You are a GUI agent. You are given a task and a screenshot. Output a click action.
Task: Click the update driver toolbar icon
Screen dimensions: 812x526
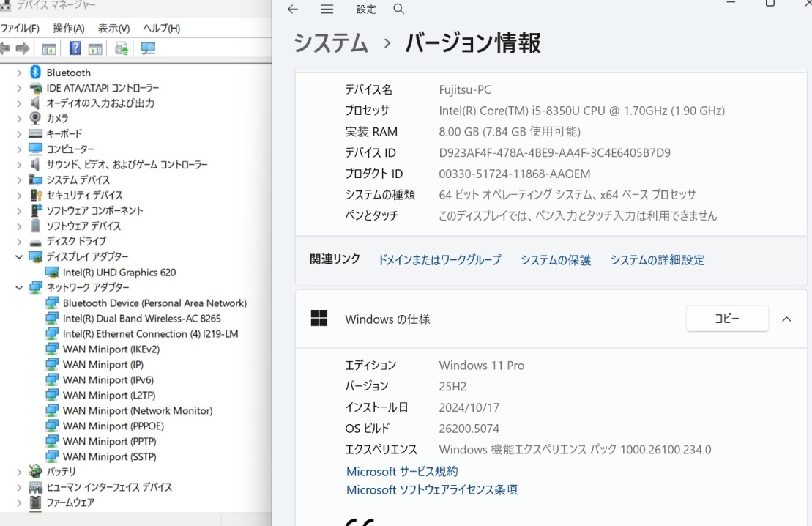122,48
